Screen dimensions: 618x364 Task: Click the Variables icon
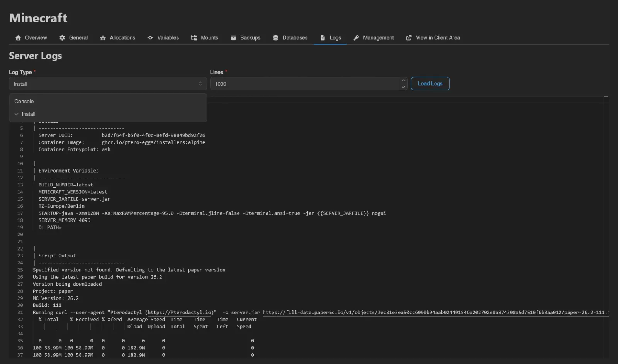point(150,38)
